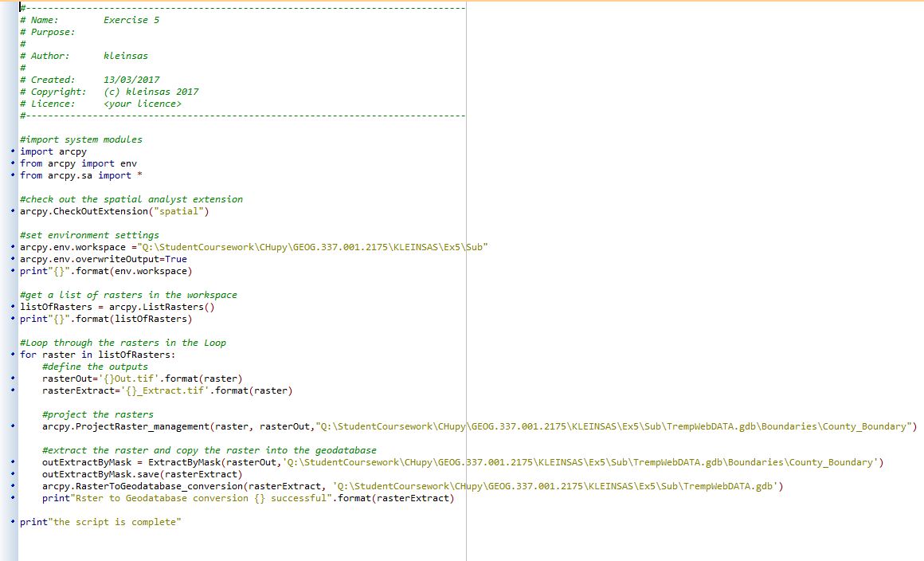
Task: Click the 'from arcpy.sa import *' statement
Action: point(81,175)
